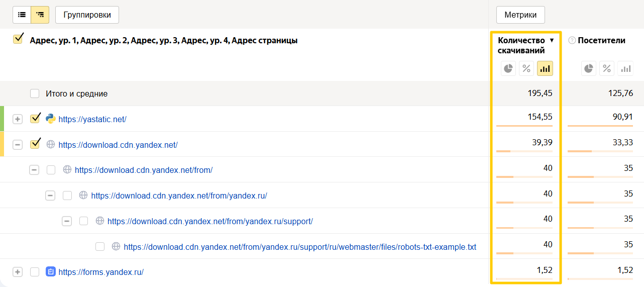Viewport: 644px width, 287px height.
Task: Switch to flat list view icon
Action: 22,15
